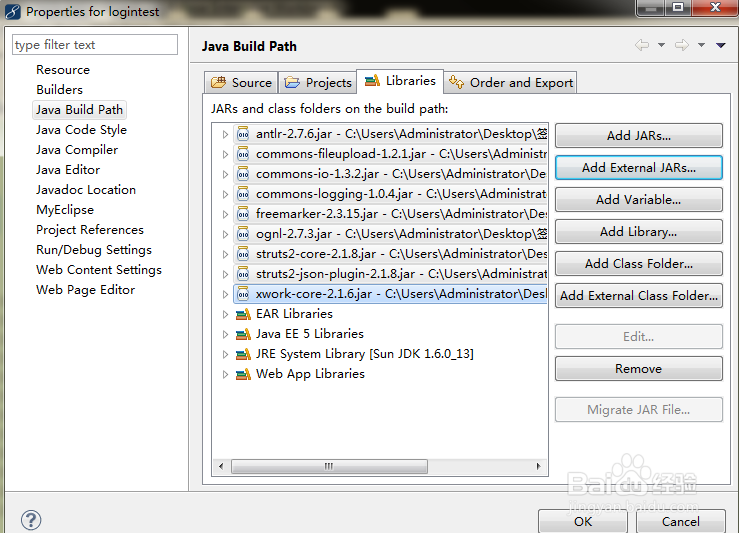
Task: Click the forward navigation arrow icon
Action: click(x=682, y=45)
